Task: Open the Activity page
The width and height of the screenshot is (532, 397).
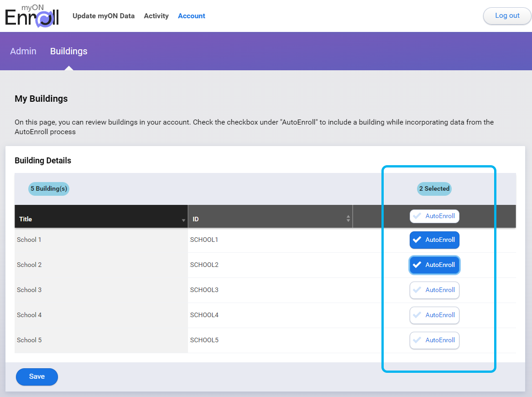Action: (156, 16)
